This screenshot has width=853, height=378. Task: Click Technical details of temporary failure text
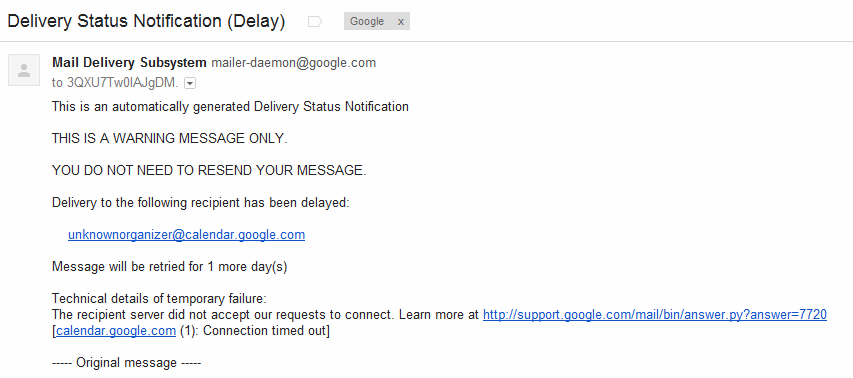(x=159, y=299)
